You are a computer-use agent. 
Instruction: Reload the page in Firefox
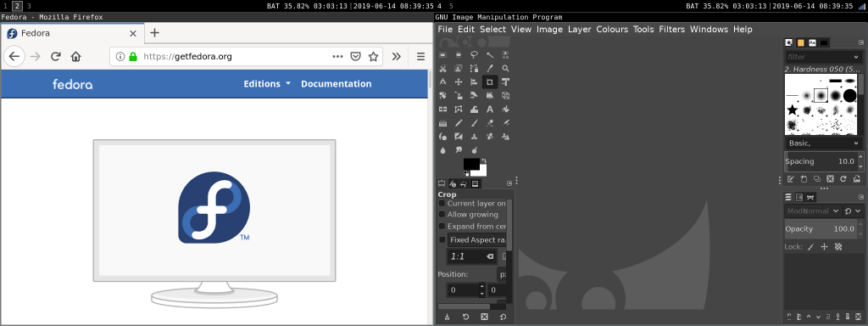[x=55, y=56]
